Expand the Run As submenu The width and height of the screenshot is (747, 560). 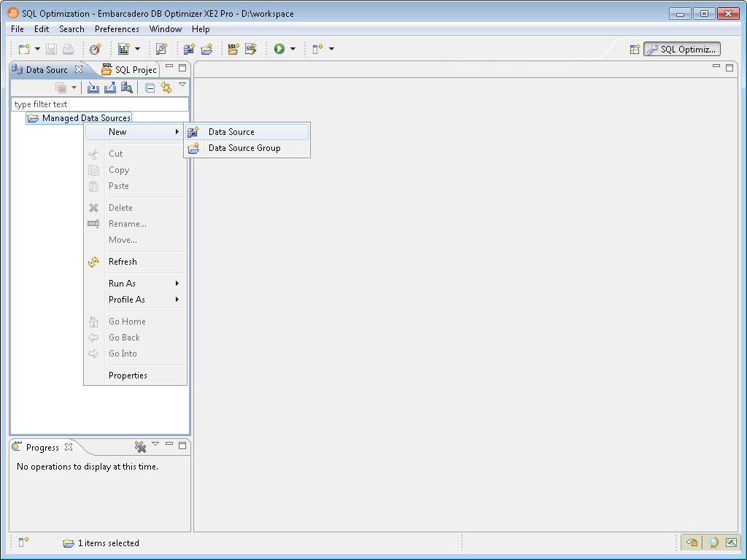click(x=136, y=284)
